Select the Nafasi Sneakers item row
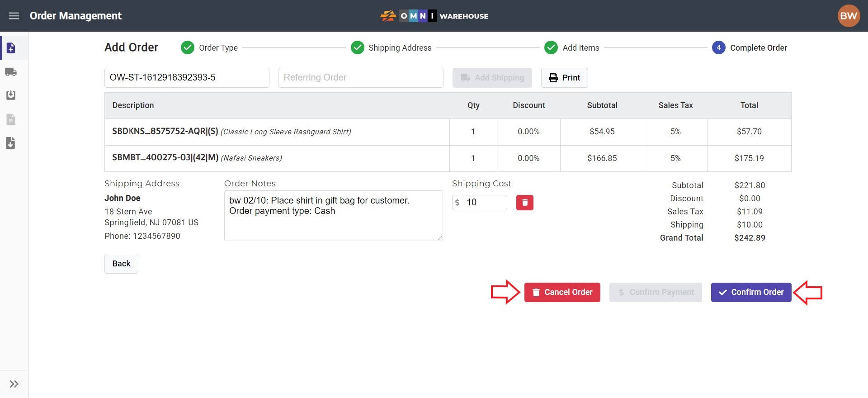This screenshot has height=398, width=868. (x=448, y=158)
